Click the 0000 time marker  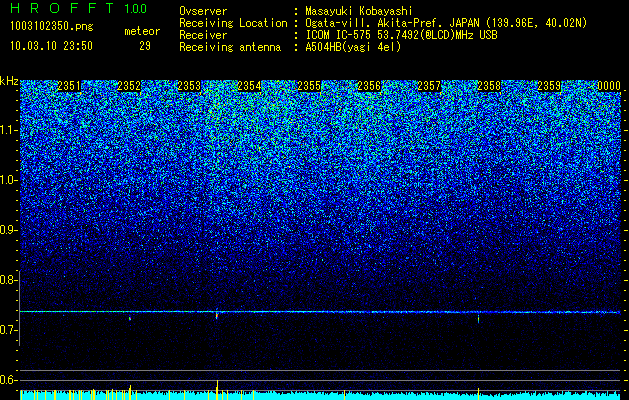point(609,86)
